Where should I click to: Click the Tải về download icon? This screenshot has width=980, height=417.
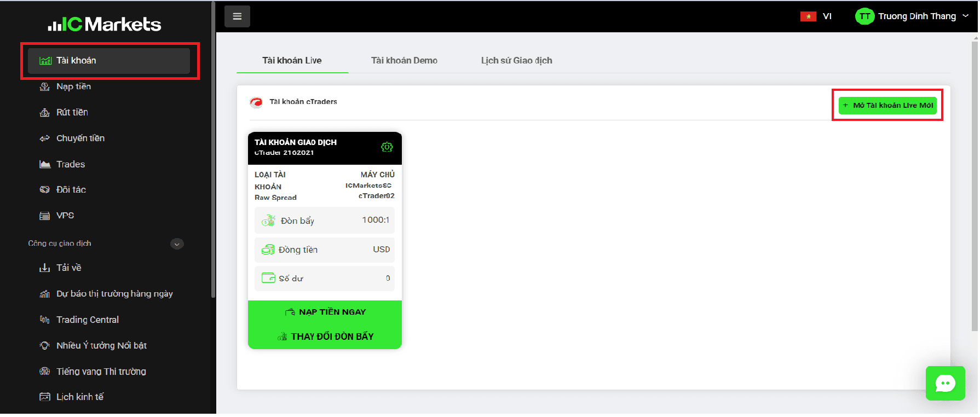pos(45,268)
